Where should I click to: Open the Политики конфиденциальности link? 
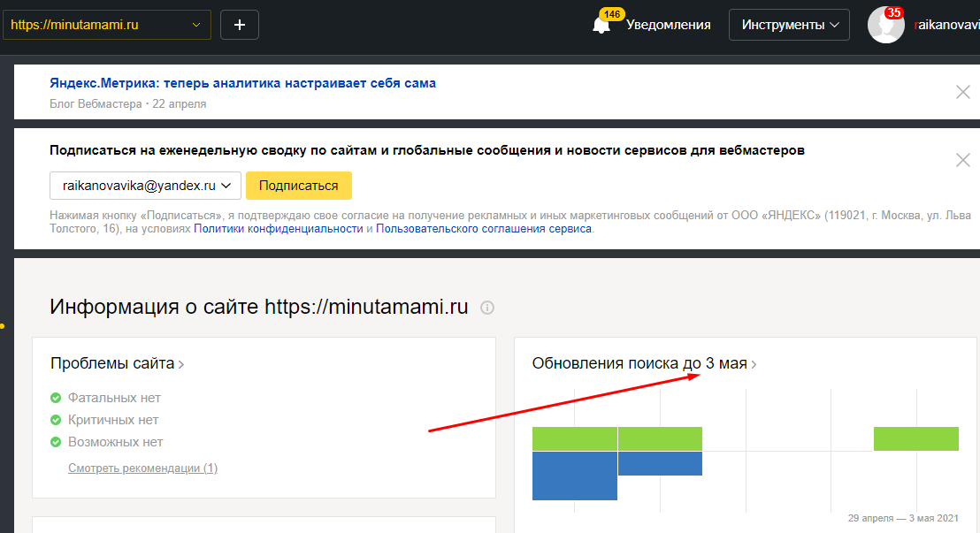pos(279,228)
